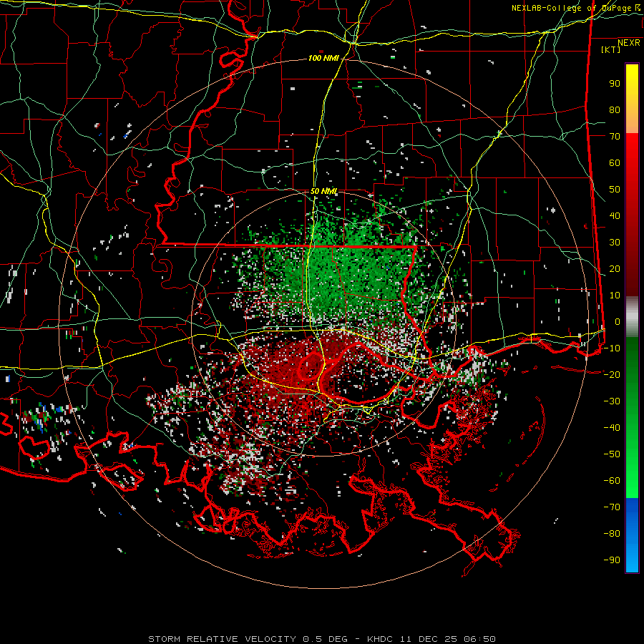Click the 11 DEC 25 06:50 timestamp

click(x=448, y=639)
